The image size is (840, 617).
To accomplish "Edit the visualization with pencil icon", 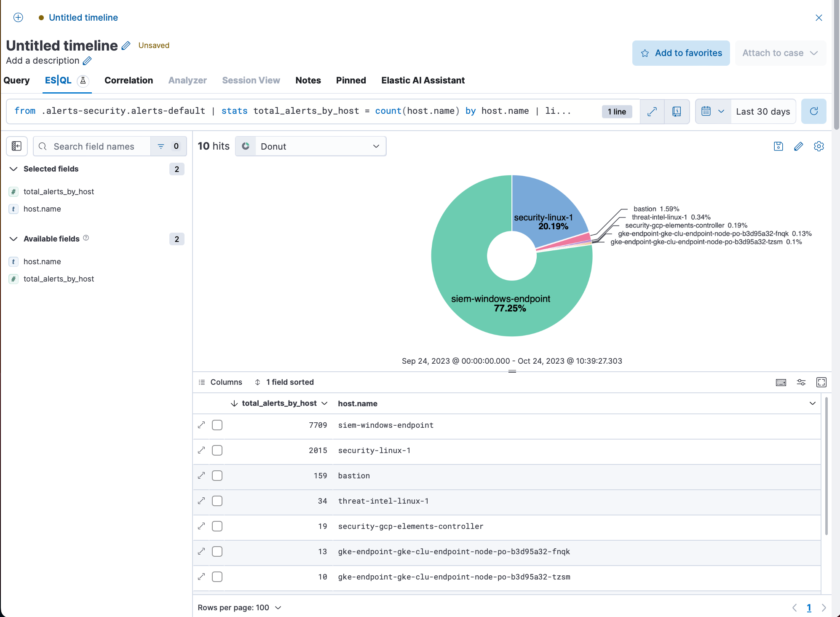I will [x=798, y=146].
